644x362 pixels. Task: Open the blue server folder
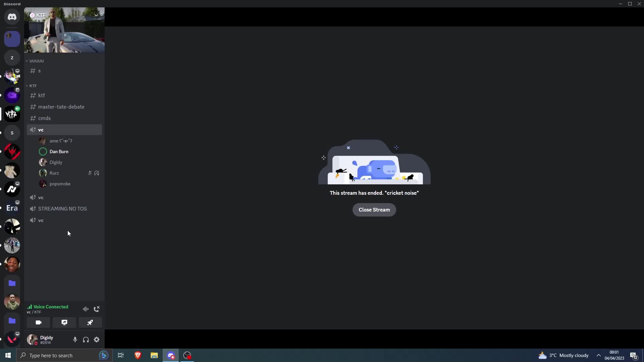tap(12, 283)
